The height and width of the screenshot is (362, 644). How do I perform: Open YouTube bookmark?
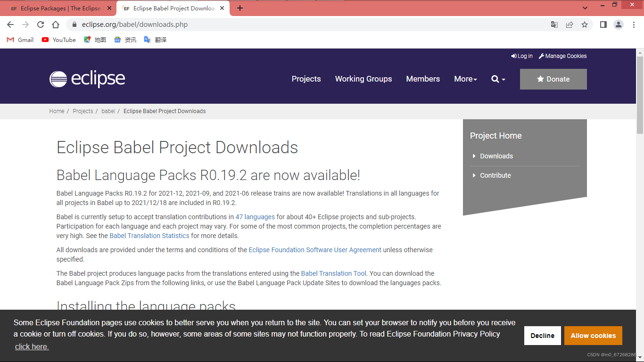coord(59,40)
